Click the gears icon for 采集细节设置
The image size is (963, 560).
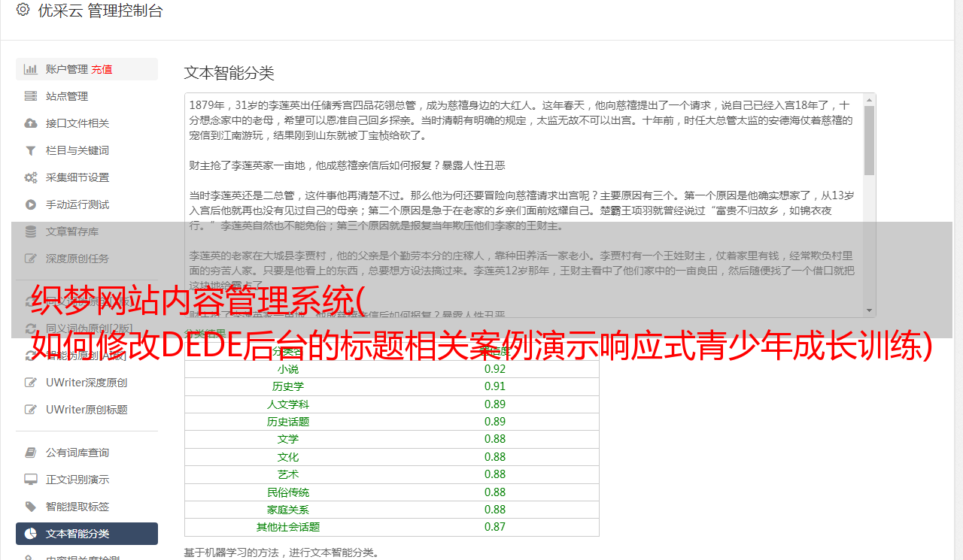31,177
